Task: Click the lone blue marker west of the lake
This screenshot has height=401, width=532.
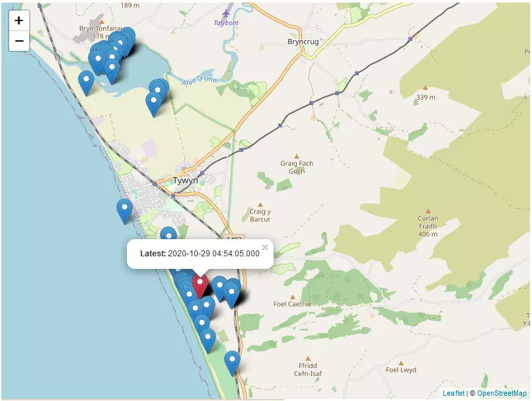Action: pyautogui.click(x=86, y=83)
